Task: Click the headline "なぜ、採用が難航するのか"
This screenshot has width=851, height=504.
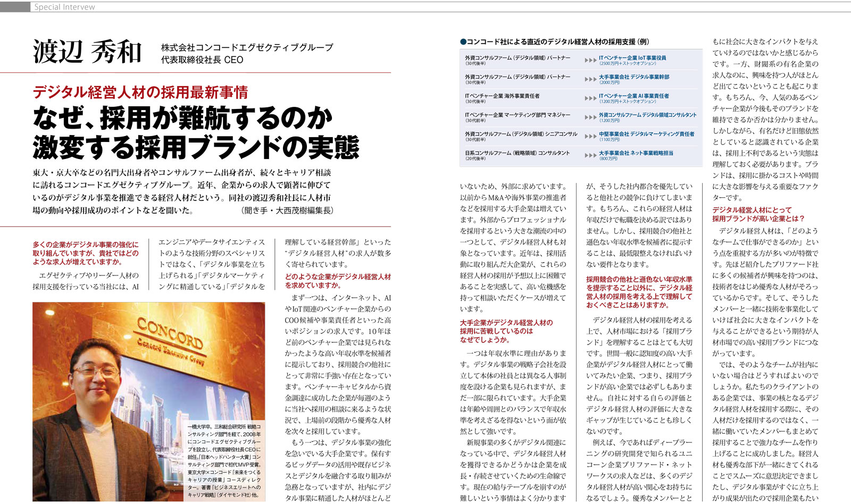Action: pos(182,117)
